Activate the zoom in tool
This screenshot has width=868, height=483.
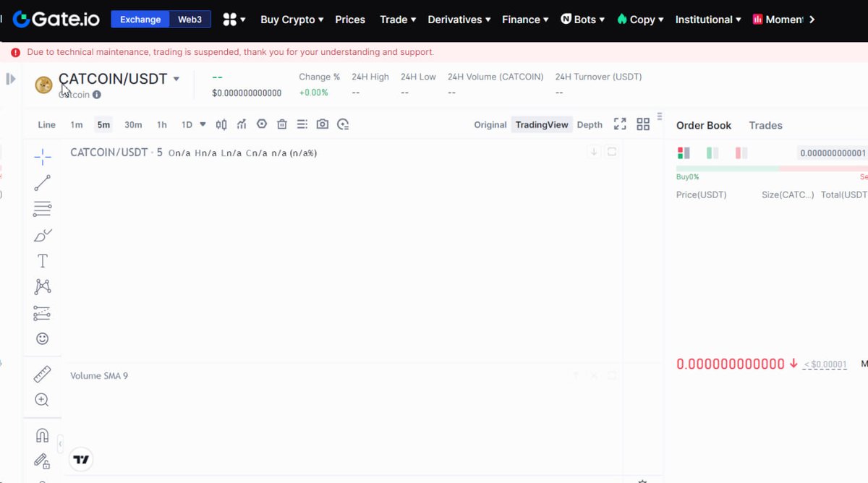coord(43,400)
